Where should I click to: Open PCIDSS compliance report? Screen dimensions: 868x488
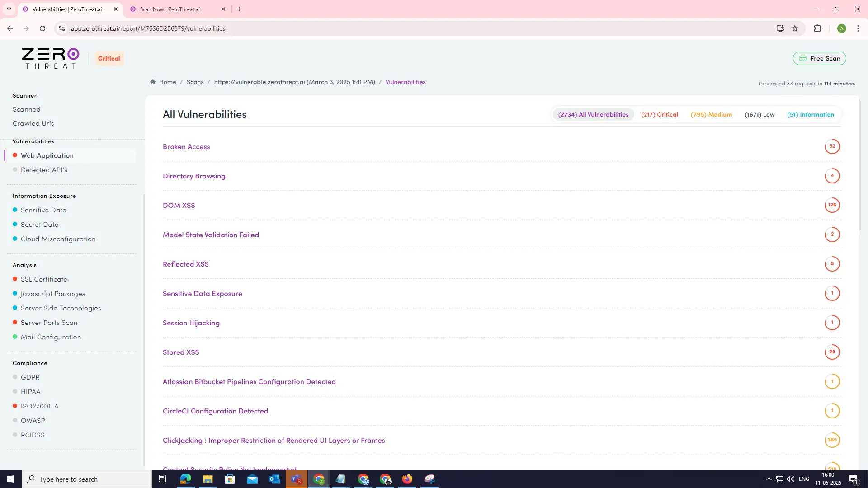tap(33, 435)
